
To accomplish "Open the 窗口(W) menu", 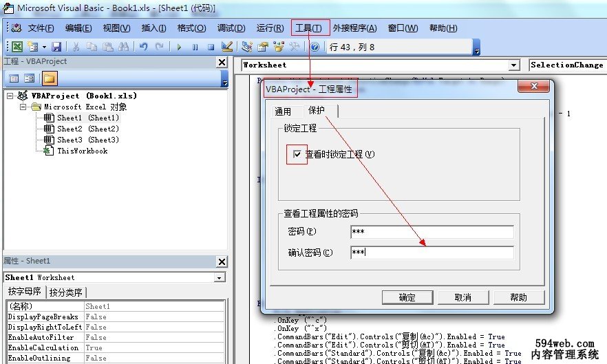I will (403, 28).
